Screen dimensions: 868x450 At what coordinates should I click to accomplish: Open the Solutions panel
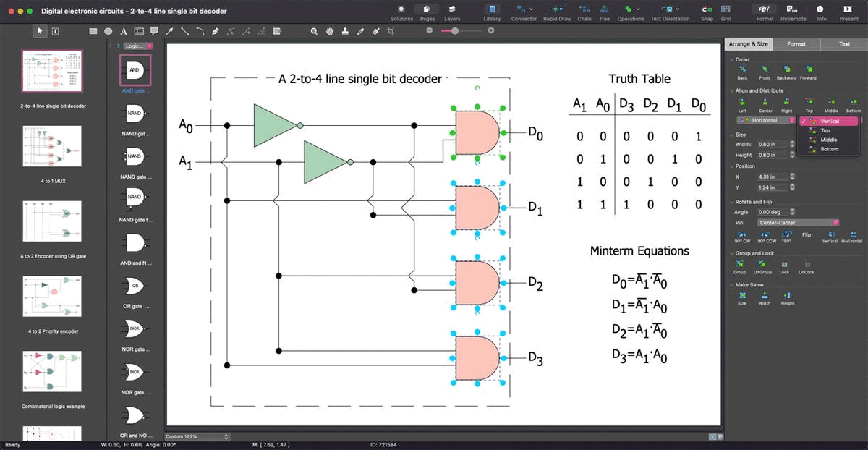pos(401,12)
